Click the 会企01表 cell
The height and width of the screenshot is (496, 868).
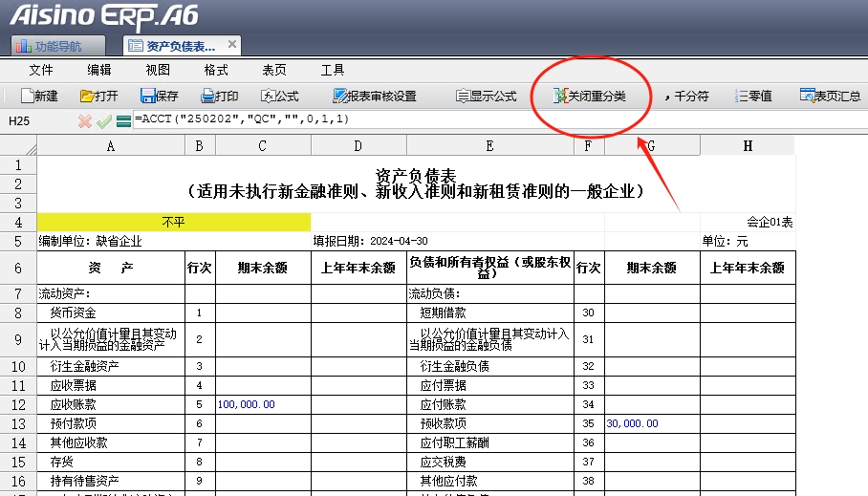point(748,223)
